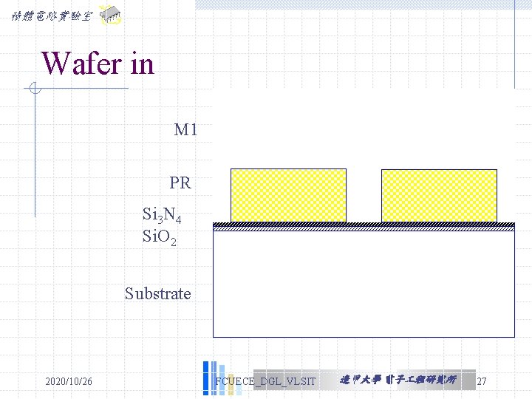This screenshot has width=532, height=399.
Task: Click the Si3N4 layer label
Action: (162, 215)
